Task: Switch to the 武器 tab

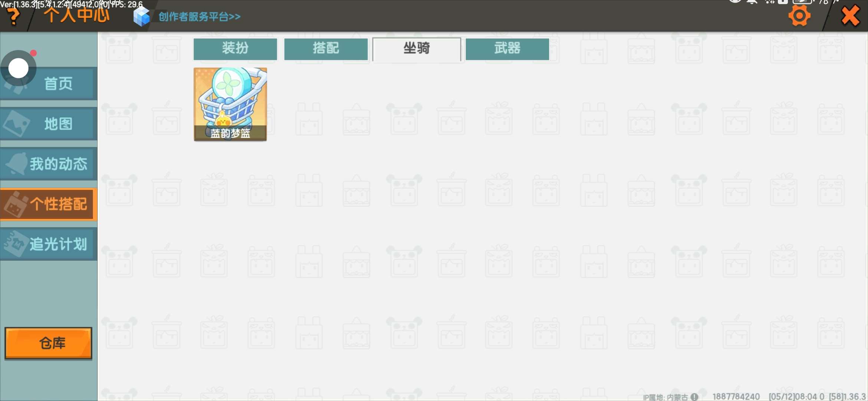Action: pyautogui.click(x=507, y=49)
